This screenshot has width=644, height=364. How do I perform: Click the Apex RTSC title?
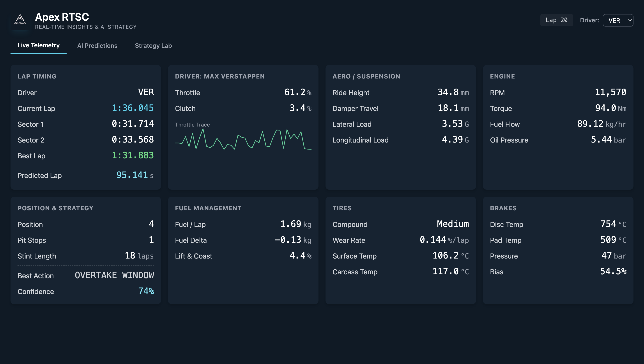pos(62,17)
